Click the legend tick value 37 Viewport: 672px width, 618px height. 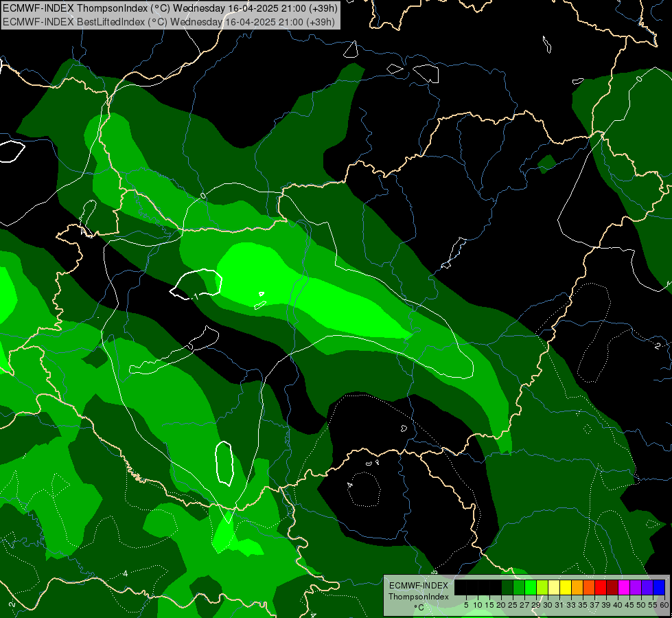click(x=595, y=605)
